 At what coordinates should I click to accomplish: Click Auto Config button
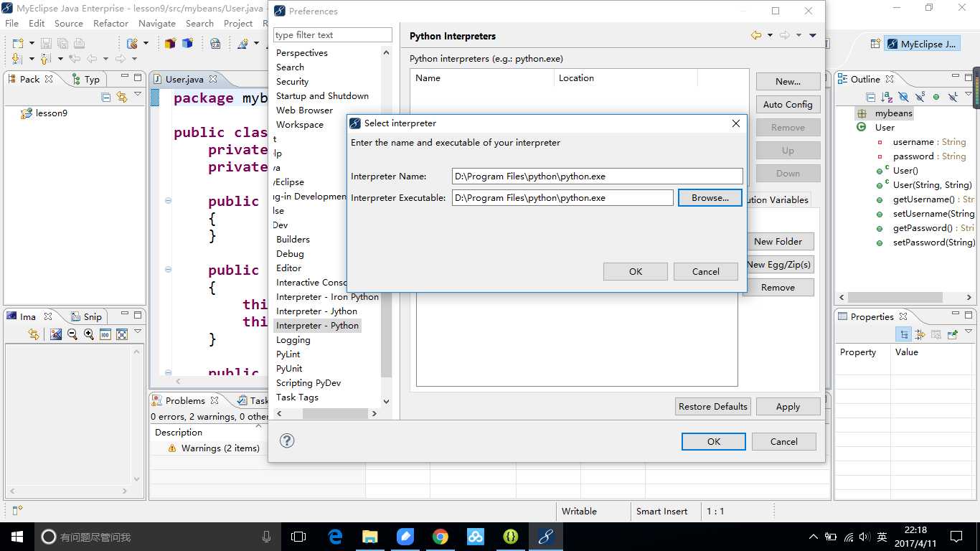click(788, 104)
